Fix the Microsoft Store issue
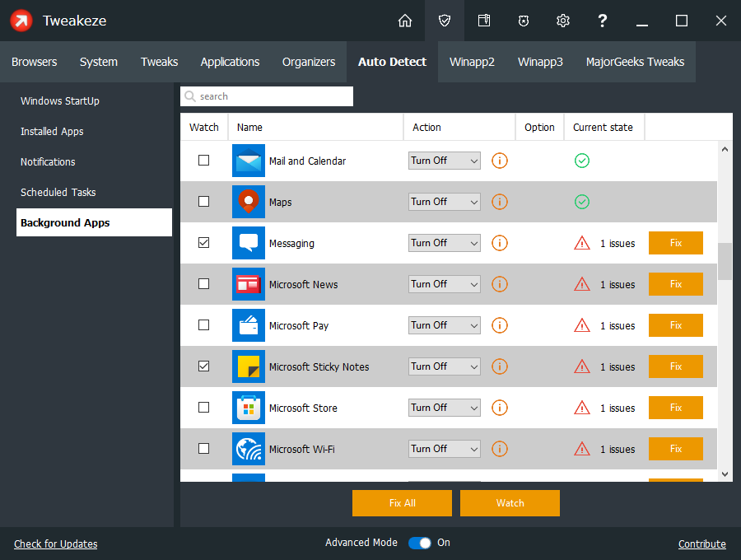741x560 pixels. point(676,408)
